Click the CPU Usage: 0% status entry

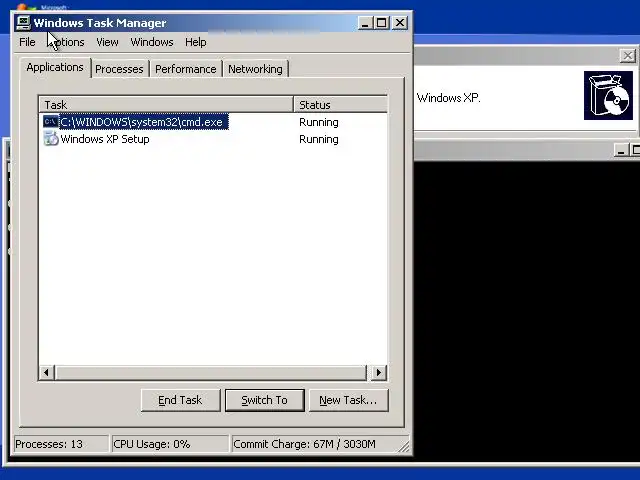[x=170, y=444]
